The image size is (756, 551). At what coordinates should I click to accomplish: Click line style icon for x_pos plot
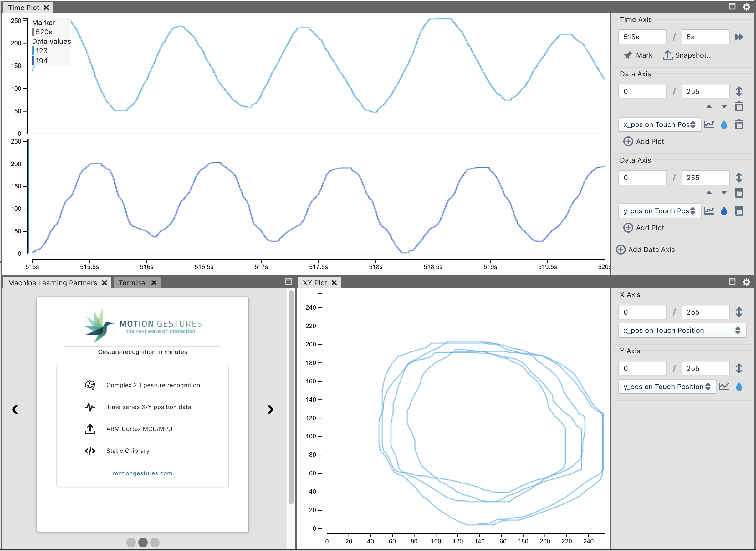click(x=709, y=125)
